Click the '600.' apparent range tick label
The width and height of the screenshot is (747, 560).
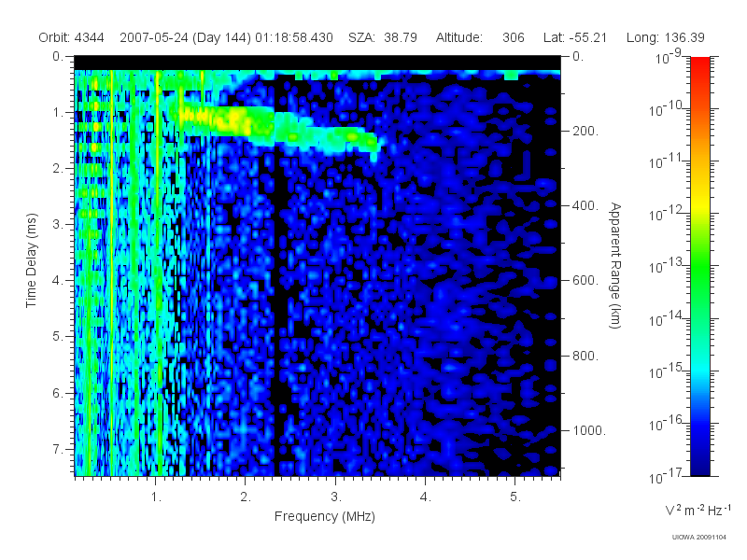tap(585, 281)
